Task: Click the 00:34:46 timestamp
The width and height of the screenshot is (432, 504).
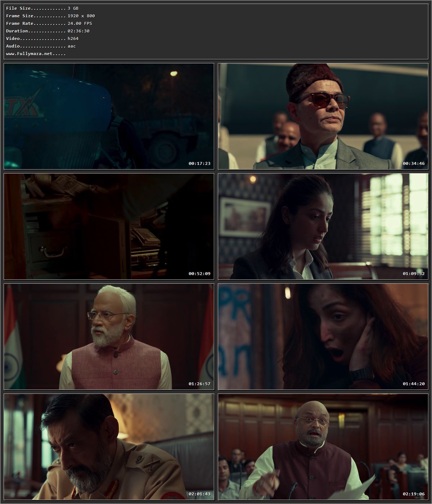Action: click(414, 163)
